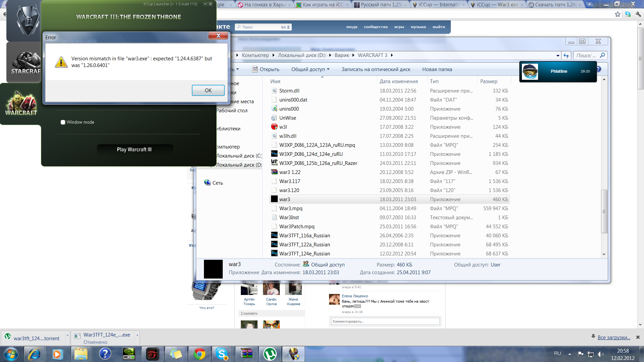Open the War3TFT_124e exe download item menu arrow
Screen dimensions: 644x362
point(137,335)
